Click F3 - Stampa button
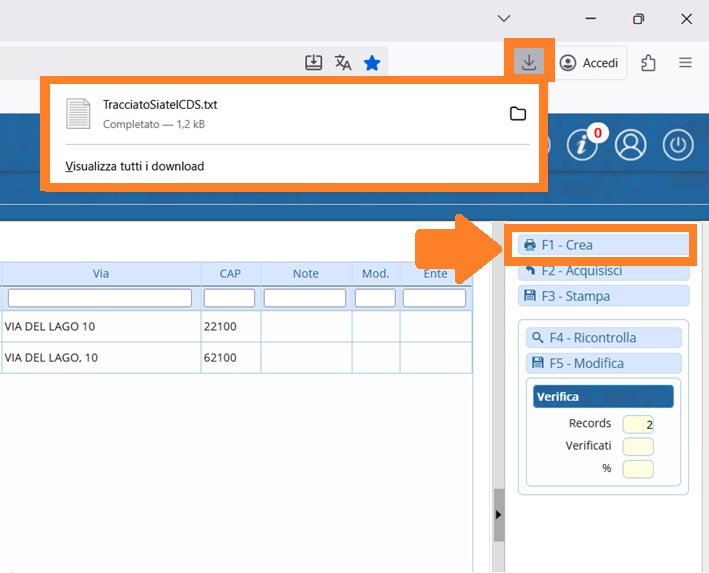 (x=603, y=296)
